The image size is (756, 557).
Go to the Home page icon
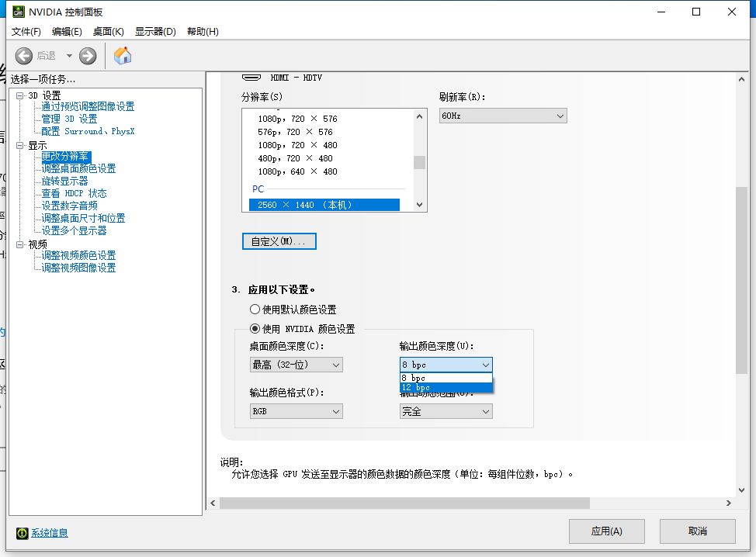[123, 55]
